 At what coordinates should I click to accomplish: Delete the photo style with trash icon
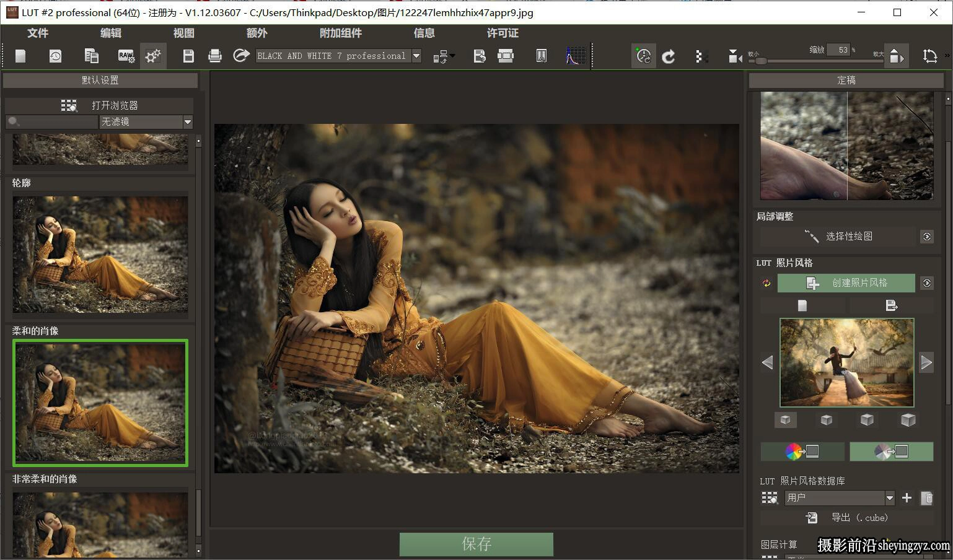927,498
